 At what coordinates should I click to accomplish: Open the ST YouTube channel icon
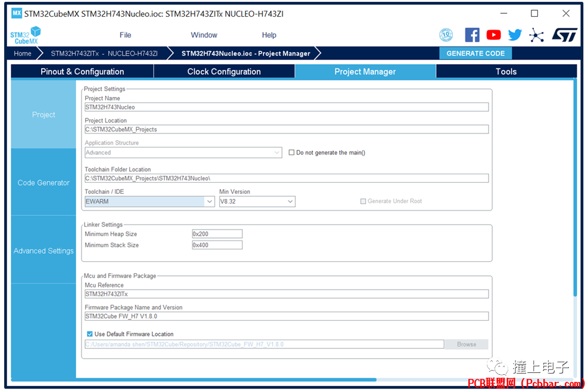tap(493, 35)
